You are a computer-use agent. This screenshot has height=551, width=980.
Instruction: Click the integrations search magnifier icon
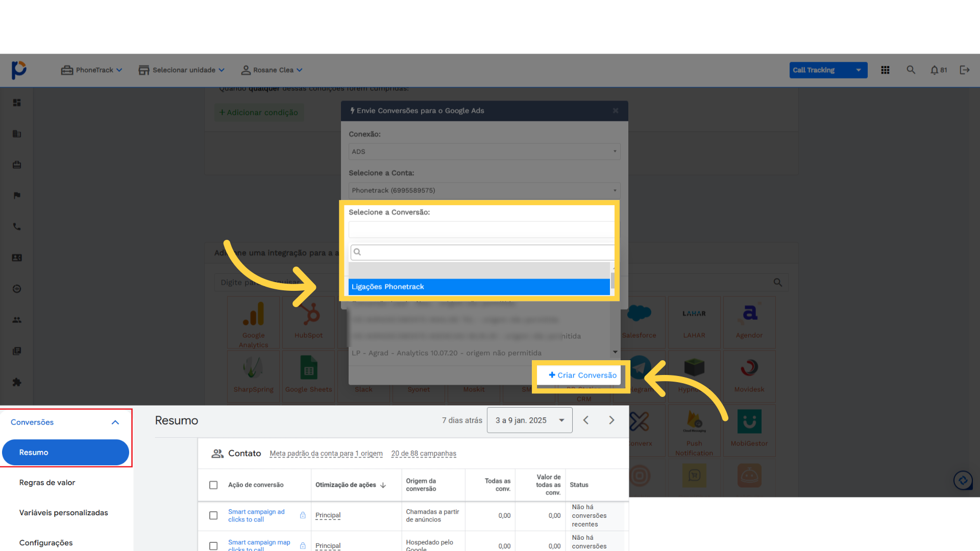777,282
